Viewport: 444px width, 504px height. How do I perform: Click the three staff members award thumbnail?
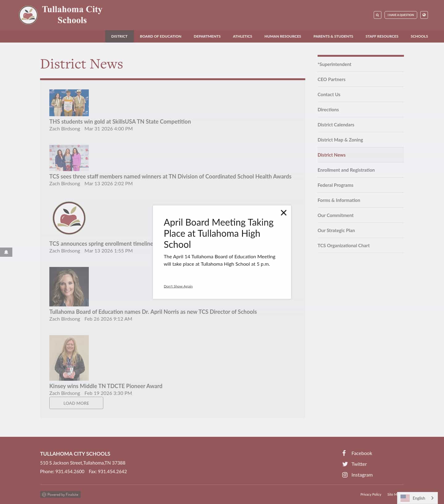tap(69, 158)
